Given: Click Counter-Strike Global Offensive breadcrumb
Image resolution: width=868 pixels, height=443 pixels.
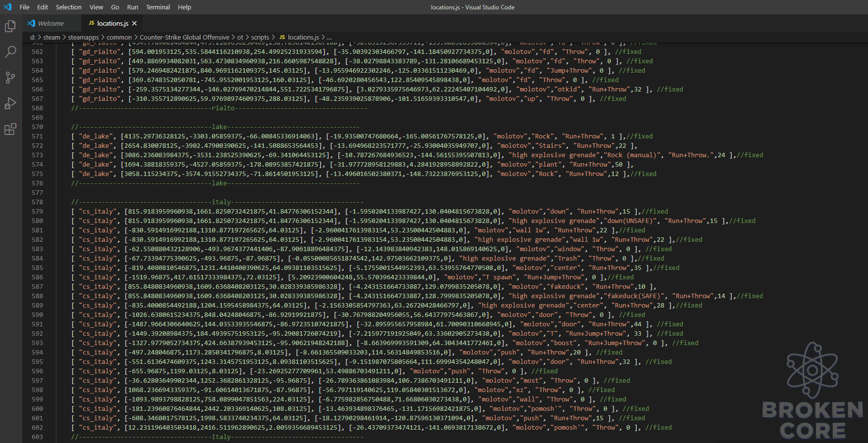Looking at the screenshot, I should (185, 37).
